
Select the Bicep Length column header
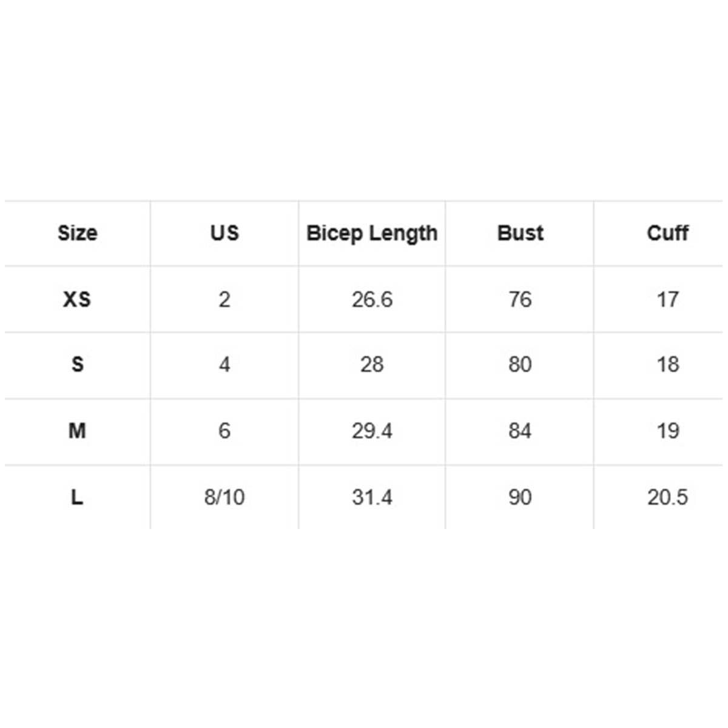[372, 233]
